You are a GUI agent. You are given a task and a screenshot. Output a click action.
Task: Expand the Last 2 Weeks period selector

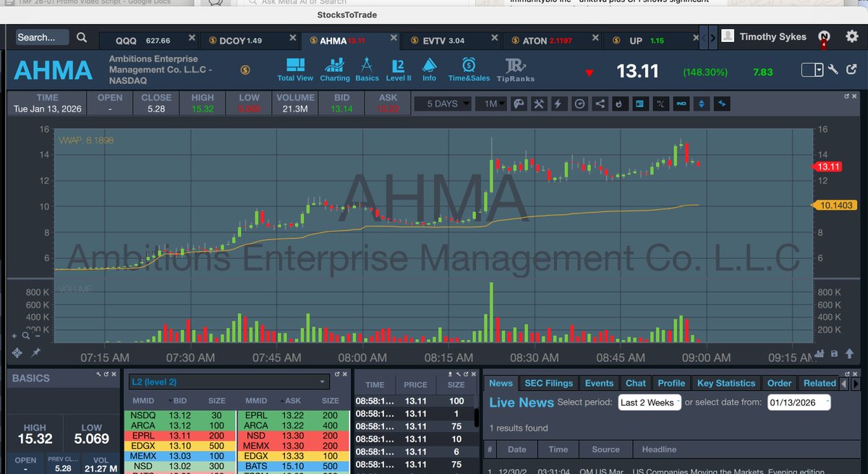tap(648, 402)
